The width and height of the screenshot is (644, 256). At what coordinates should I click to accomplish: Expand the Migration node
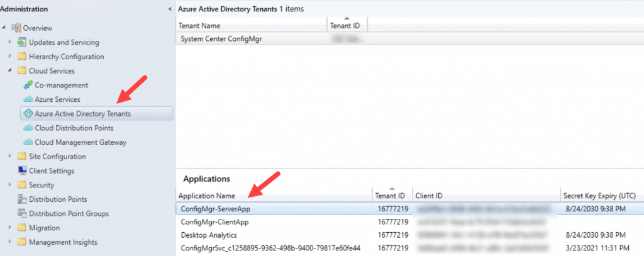(x=10, y=228)
